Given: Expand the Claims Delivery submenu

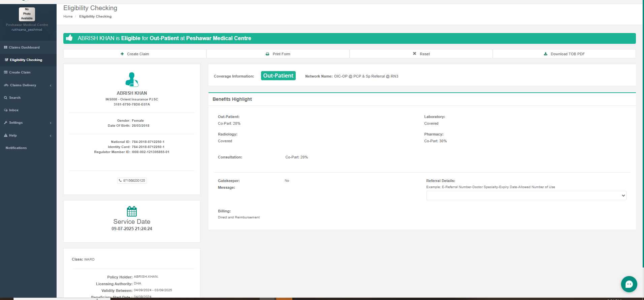Looking at the screenshot, I should tap(51, 85).
